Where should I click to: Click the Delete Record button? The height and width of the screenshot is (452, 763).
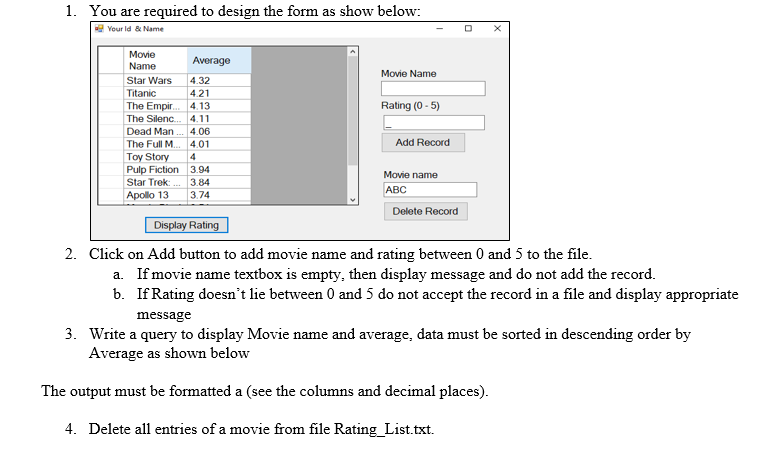click(x=425, y=211)
